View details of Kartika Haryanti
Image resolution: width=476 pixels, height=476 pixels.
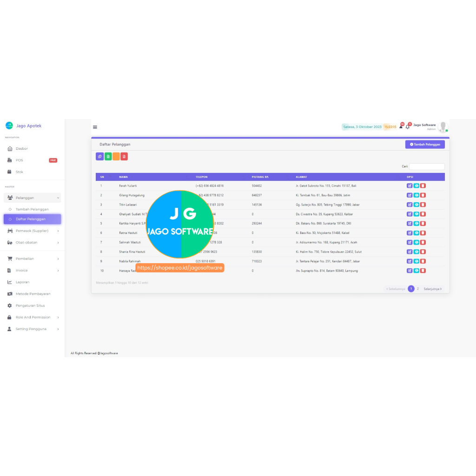point(416,224)
